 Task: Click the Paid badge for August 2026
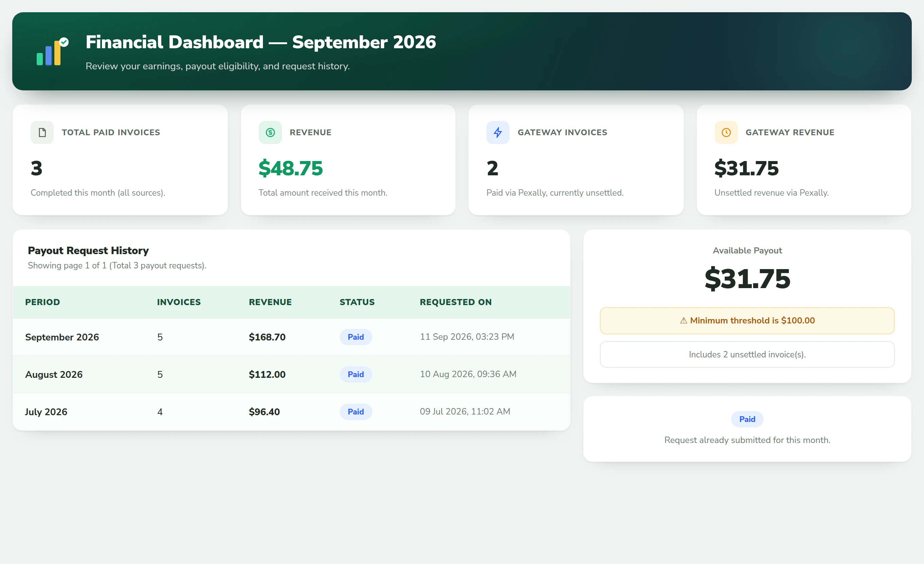(x=355, y=374)
